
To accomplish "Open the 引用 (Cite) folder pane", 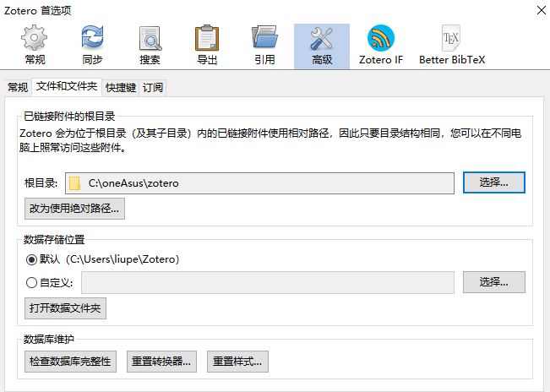I will pos(264,46).
